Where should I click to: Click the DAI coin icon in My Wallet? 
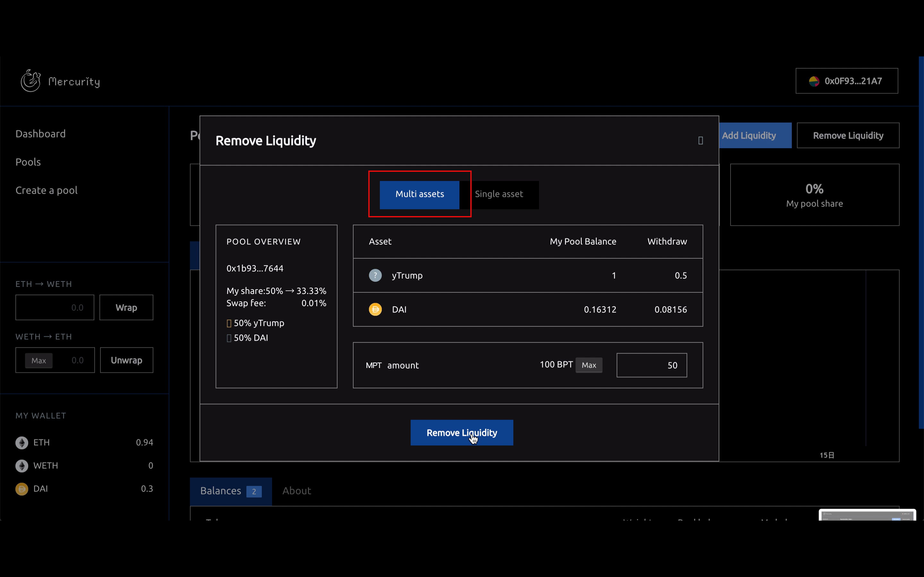[x=22, y=489]
